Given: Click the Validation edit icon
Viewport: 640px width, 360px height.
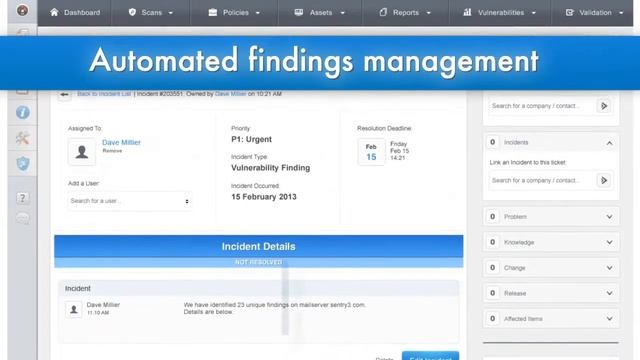Looking at the screenshot, I should click(569, 13).
